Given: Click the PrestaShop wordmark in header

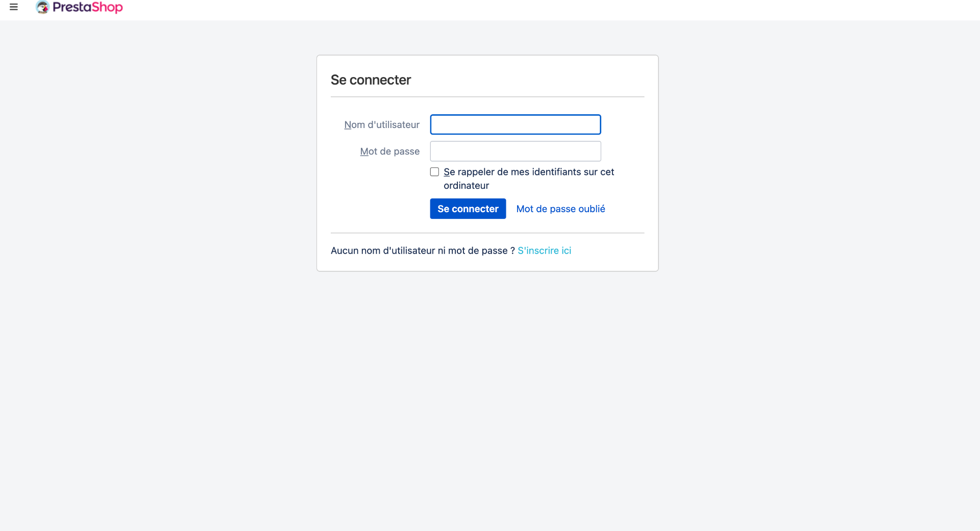Looking at the screenshot, I should pos(88,7).
